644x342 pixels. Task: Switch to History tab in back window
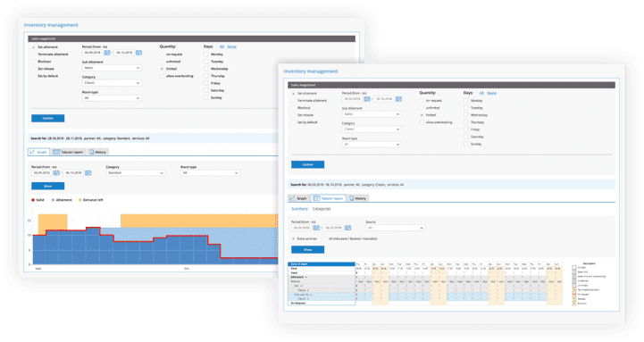98,152
